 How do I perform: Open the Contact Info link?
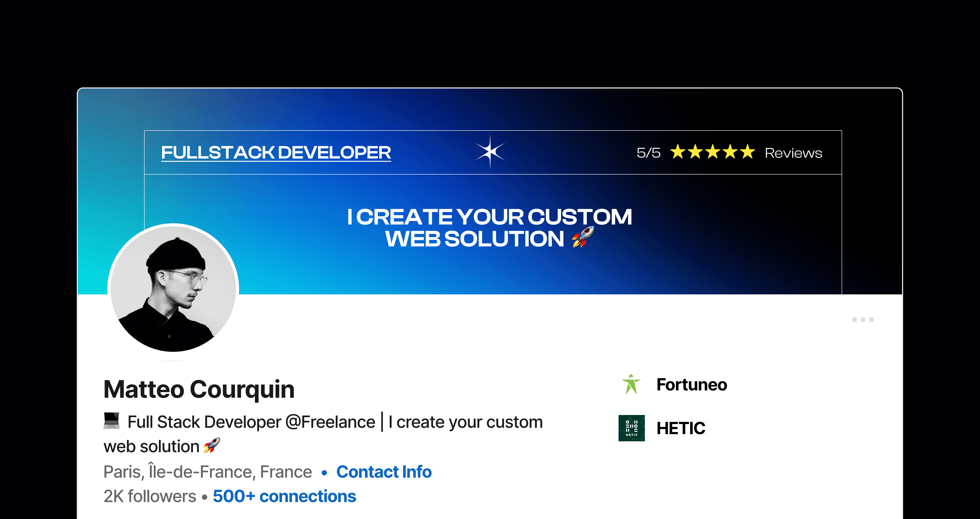click(x=384, y=472)
